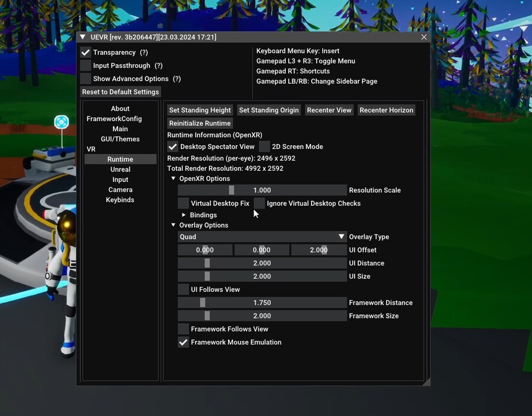
Task: Click the Resolution Scale slider
Action: (262, 190)
